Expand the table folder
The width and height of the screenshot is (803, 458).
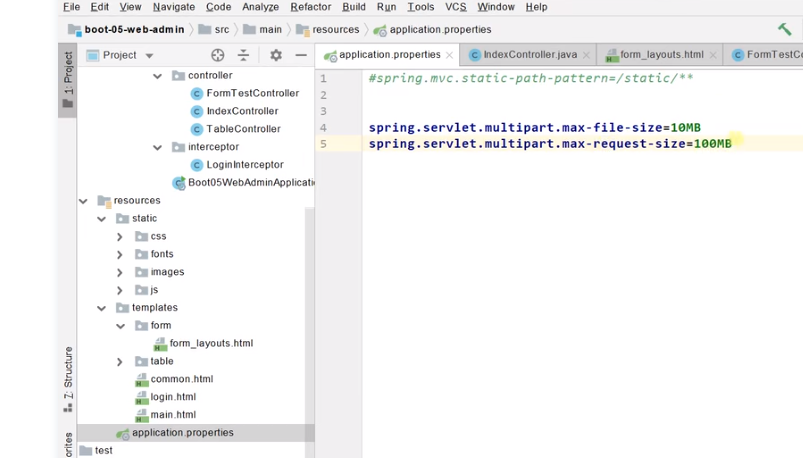click(x=119, y=362)
